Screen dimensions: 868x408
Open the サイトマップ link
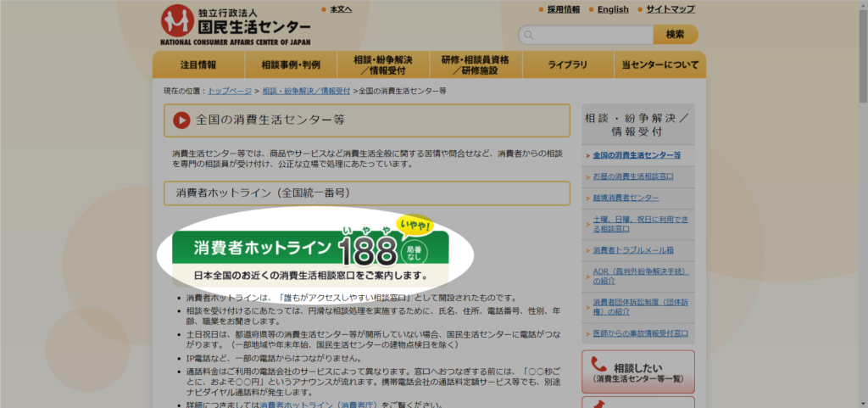[670, 9]
